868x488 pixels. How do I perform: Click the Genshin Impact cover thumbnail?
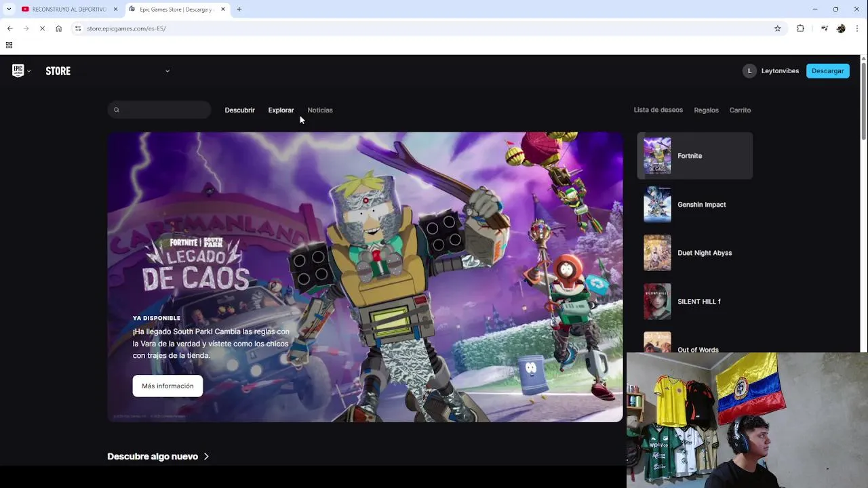tap(657, 205)
